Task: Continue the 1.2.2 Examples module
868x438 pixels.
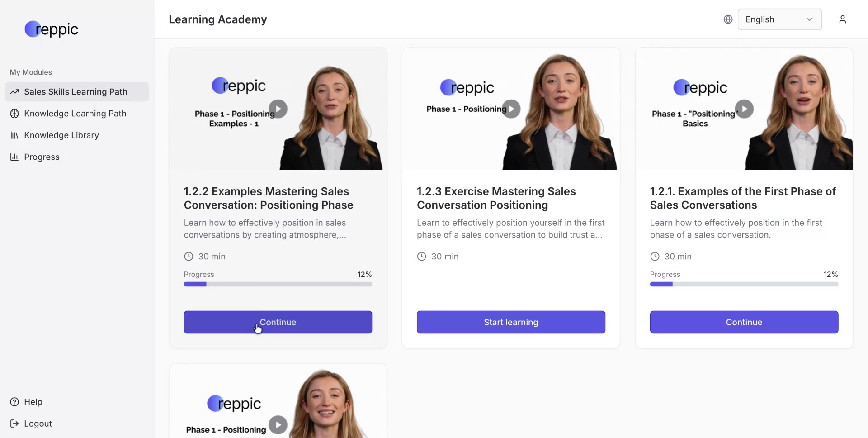Action: [x=278, y=322]
